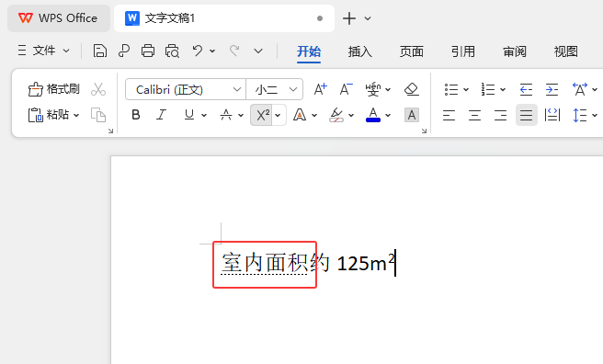Click the Redo arrow icon
Image resolution: width=603 pixels, height=364 pixels.
click(x=234, y=51)
